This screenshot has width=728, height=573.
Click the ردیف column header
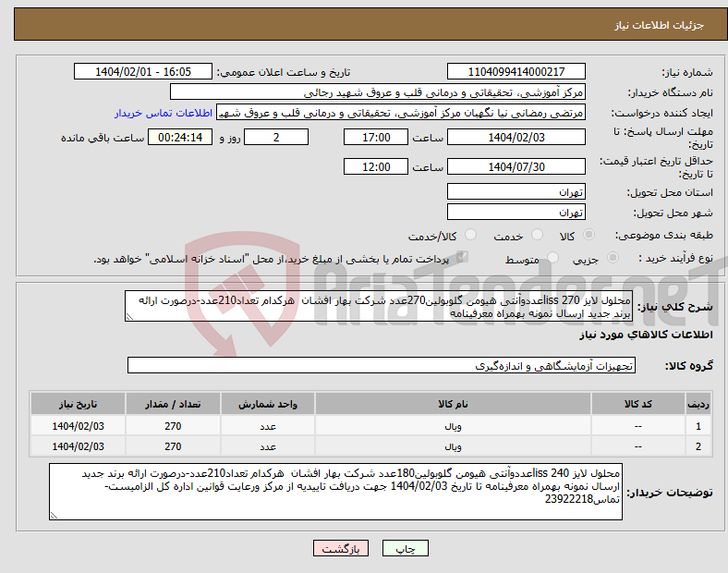(698, 404)
